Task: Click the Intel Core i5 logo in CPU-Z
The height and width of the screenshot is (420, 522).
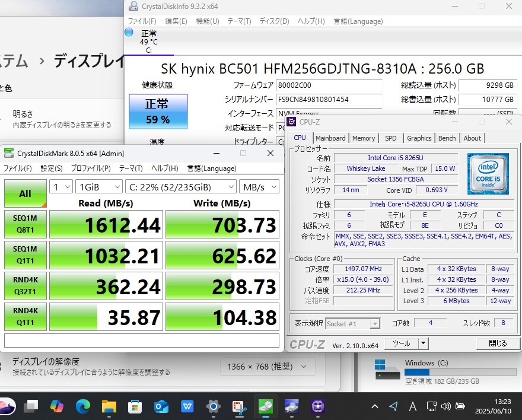Action: 488,173
